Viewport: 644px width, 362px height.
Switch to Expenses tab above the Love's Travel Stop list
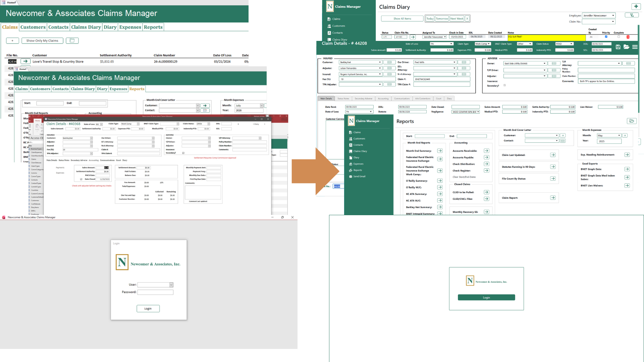pyautogui.click(x=130, y=27)
